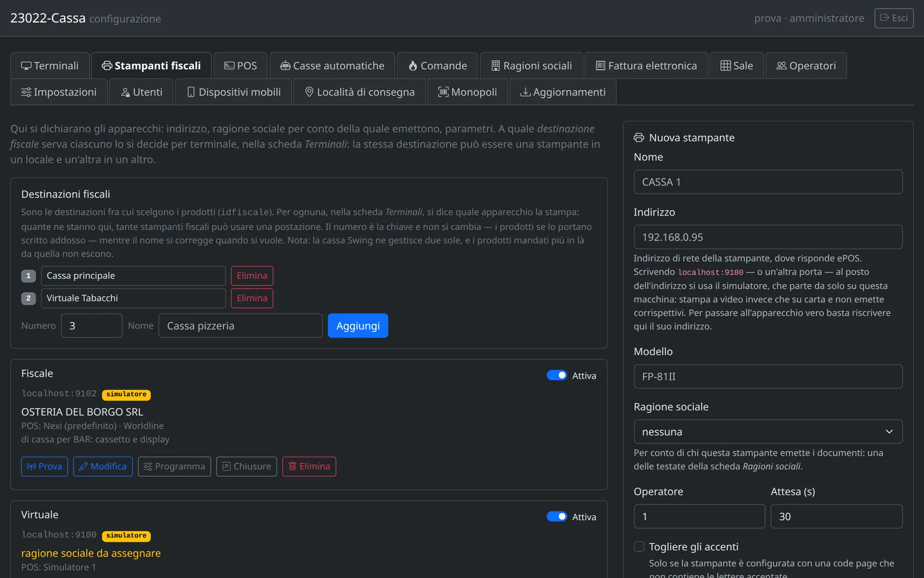Toggle the Attiva switch for Fiscale printer
The width and height of the screenshot is (924, 578).
pos(557,376)
